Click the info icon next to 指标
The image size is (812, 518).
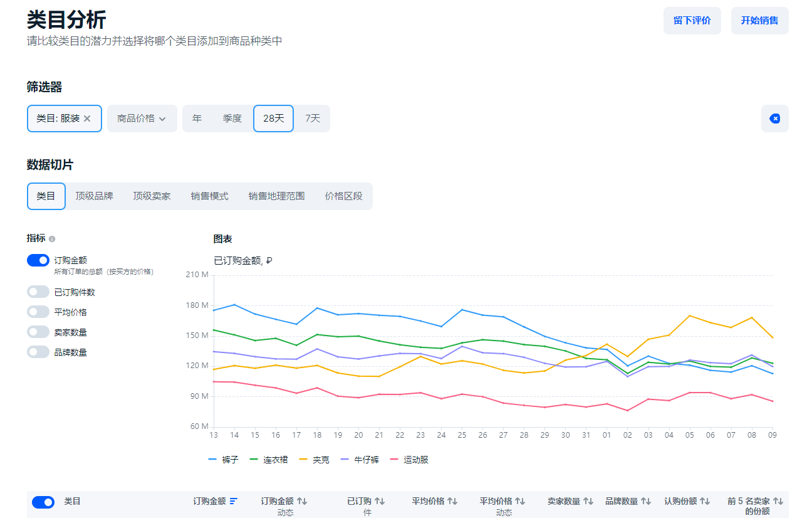52,239
